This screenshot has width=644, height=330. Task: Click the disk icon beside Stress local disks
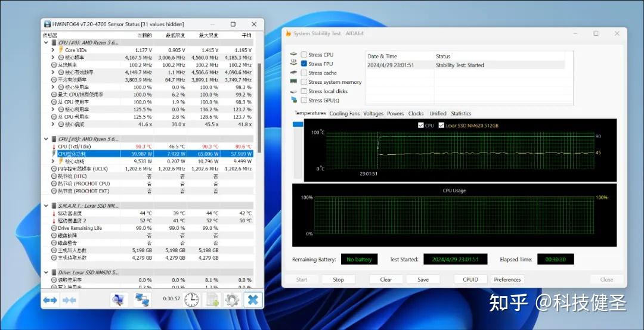(x=293, y=91)
